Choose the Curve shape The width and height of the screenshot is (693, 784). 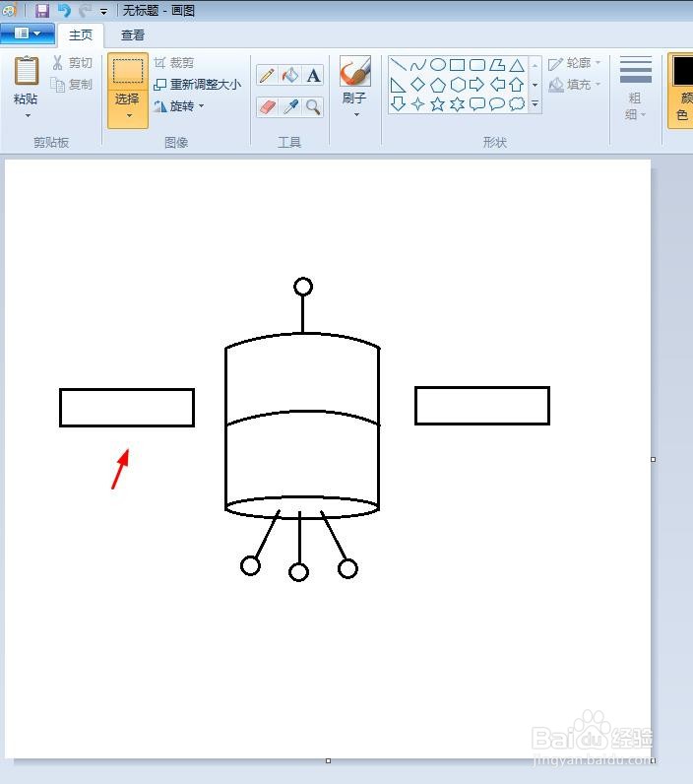tap(417, 64)
